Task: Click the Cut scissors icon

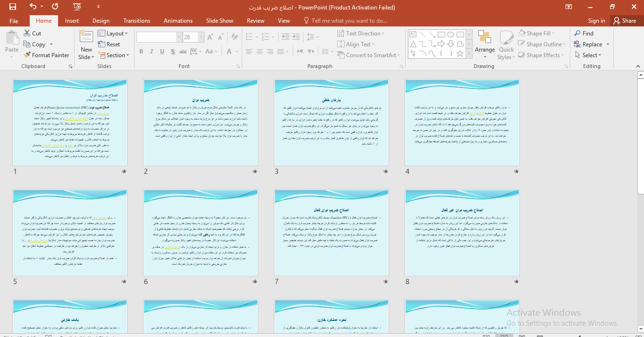Action: click(27, 34)
